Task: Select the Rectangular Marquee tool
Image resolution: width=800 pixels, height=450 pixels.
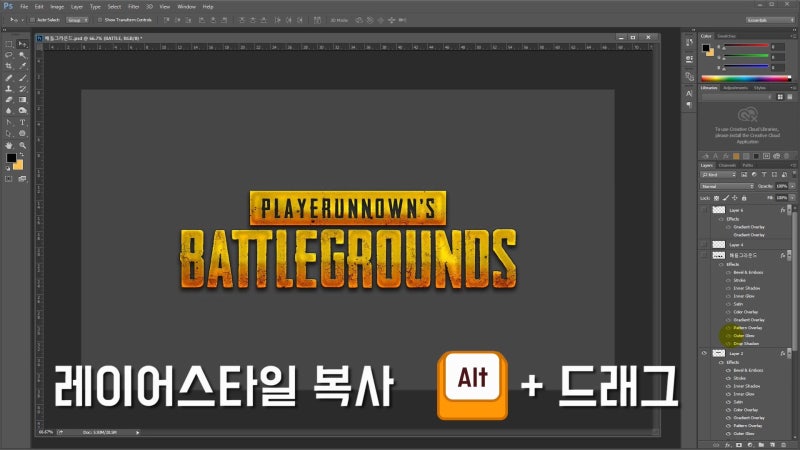Action: click(9, 44)
